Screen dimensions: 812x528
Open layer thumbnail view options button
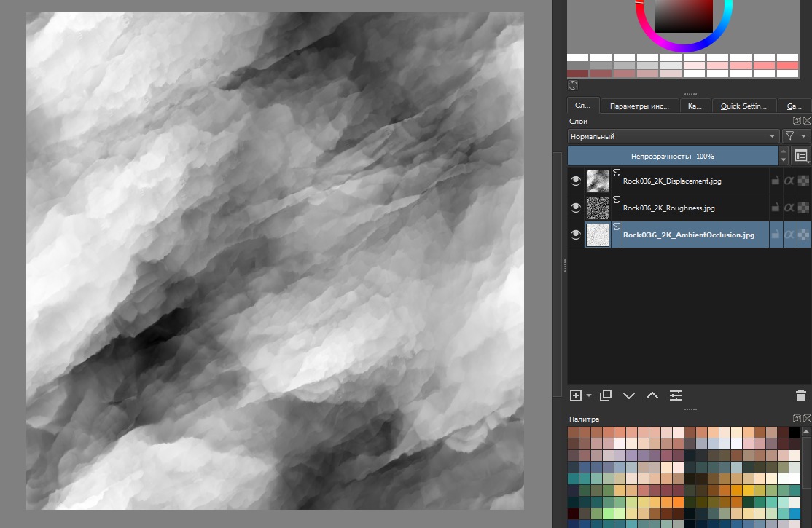(801, 156)
